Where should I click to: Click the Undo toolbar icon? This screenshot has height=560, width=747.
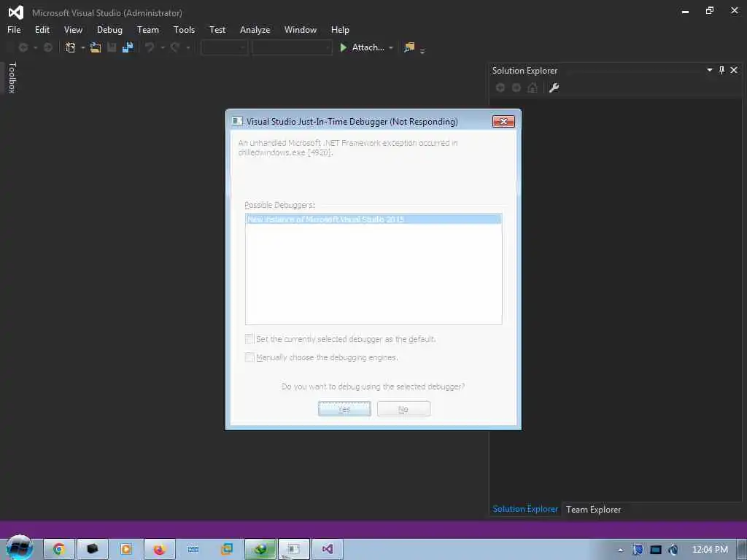tap(150, 47)
